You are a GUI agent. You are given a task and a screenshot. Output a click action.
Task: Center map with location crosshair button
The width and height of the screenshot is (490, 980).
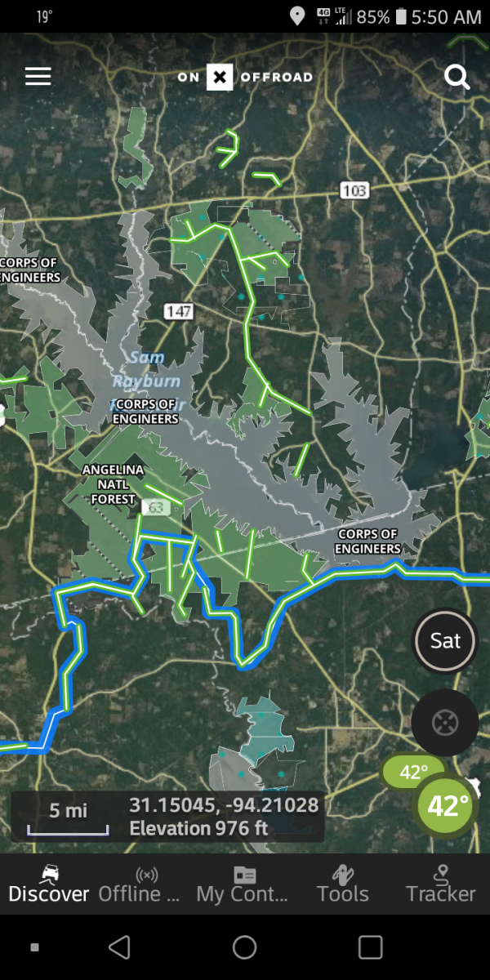(x=445, y=722)
